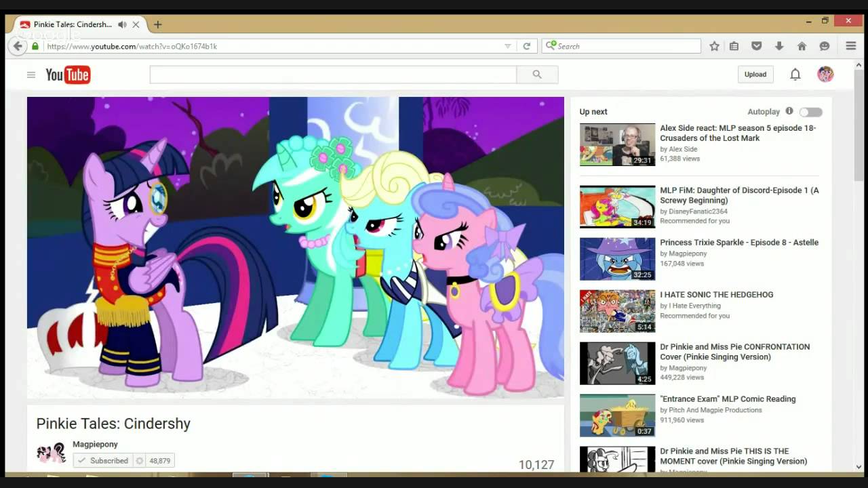Click the 10,127 view count
This screenshot has width=868, height=488.
(x=536, y=464)
